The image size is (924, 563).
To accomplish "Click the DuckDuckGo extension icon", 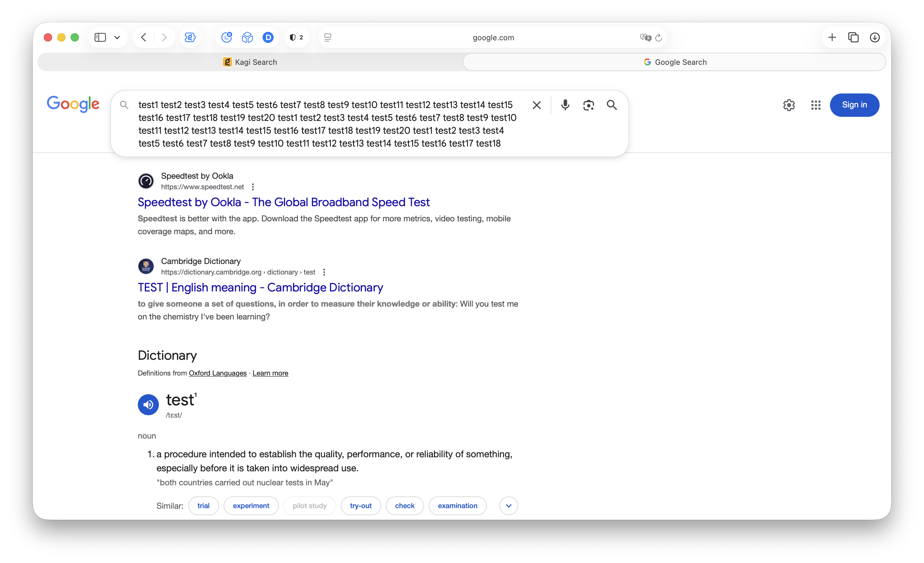I will click(268, 37).
